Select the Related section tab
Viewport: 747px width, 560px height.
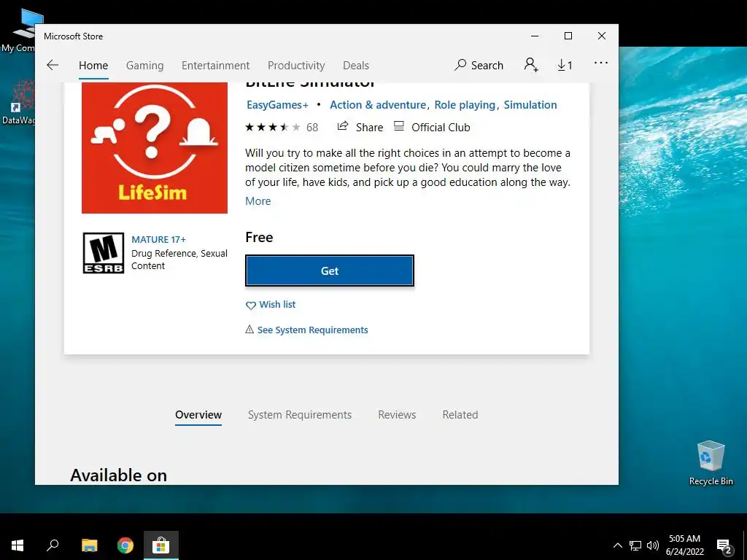point(460,415)
